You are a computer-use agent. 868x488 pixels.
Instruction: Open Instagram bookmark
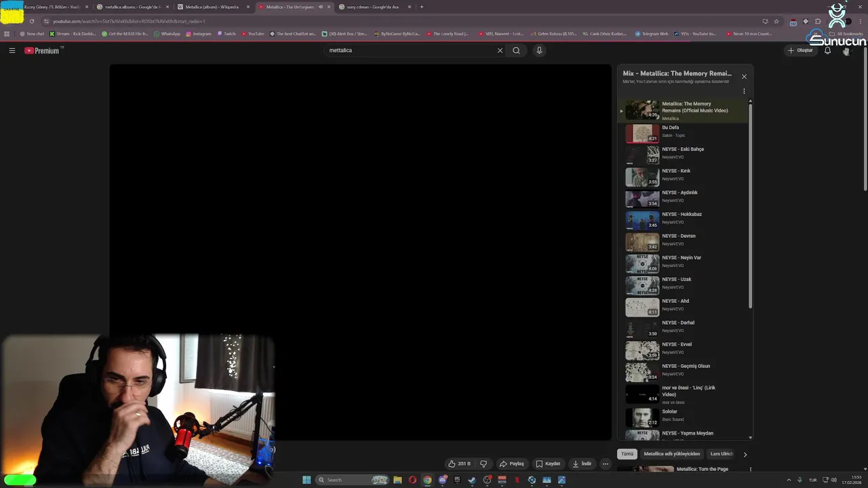pos(198,34)
